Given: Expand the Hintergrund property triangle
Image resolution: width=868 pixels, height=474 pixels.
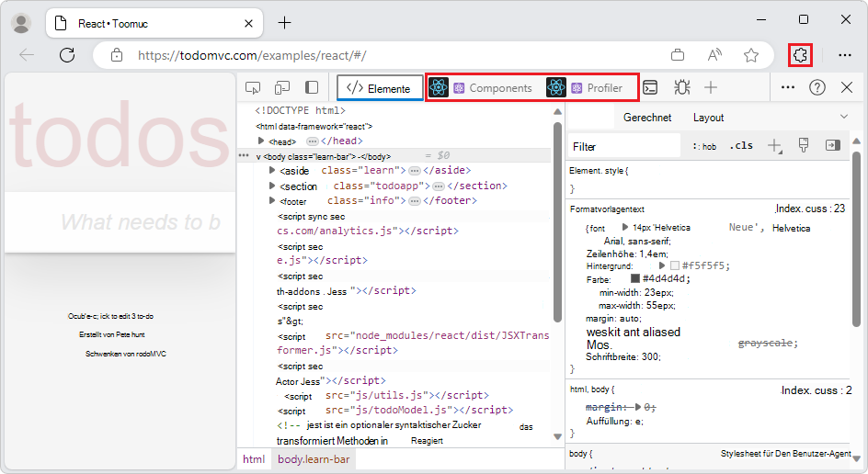Looking at the screenshot, I should coord(661,265).
